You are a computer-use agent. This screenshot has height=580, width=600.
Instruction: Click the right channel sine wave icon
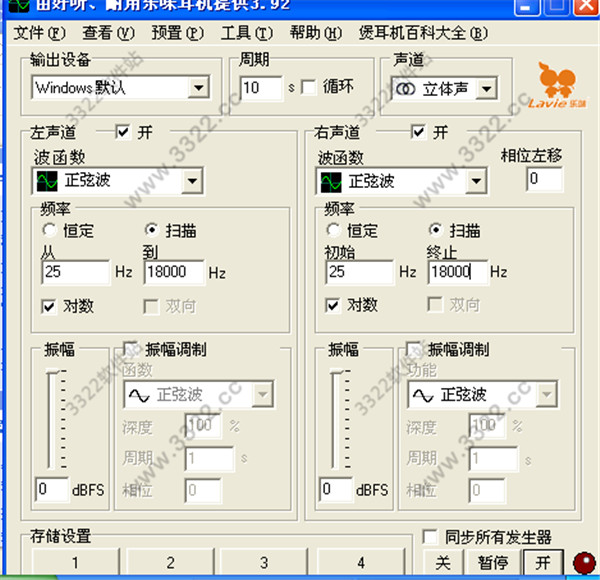pyautogui.click(x=331, y=182)
